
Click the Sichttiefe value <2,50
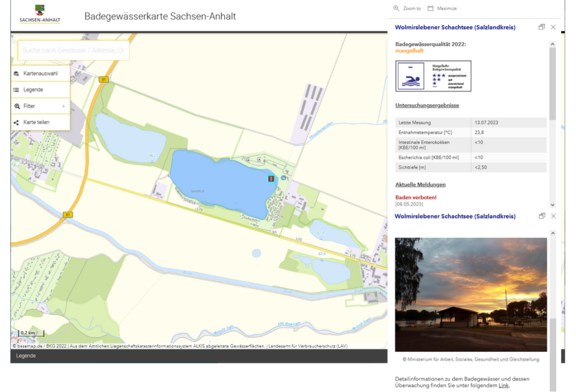[x=481, y=167]
